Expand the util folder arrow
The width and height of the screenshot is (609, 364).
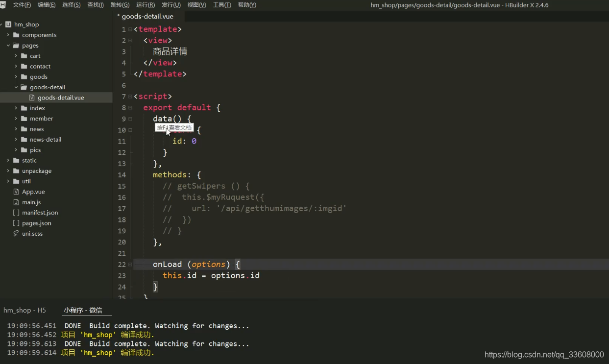[8, 181]
